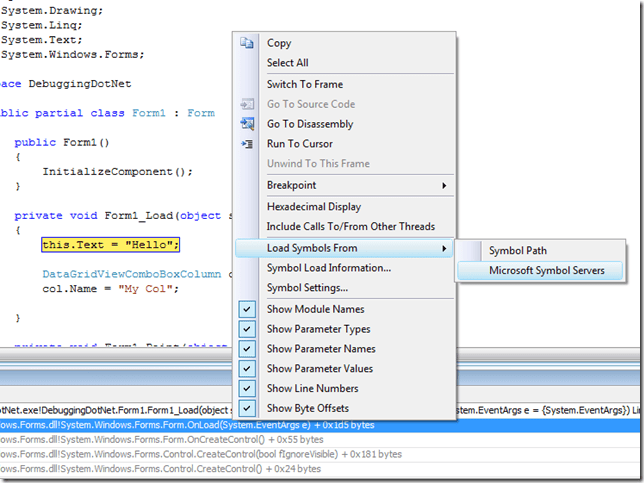
Task: Uncheck Show Parameter Types option
Action: pyautogui.click(x=248, y=329)
